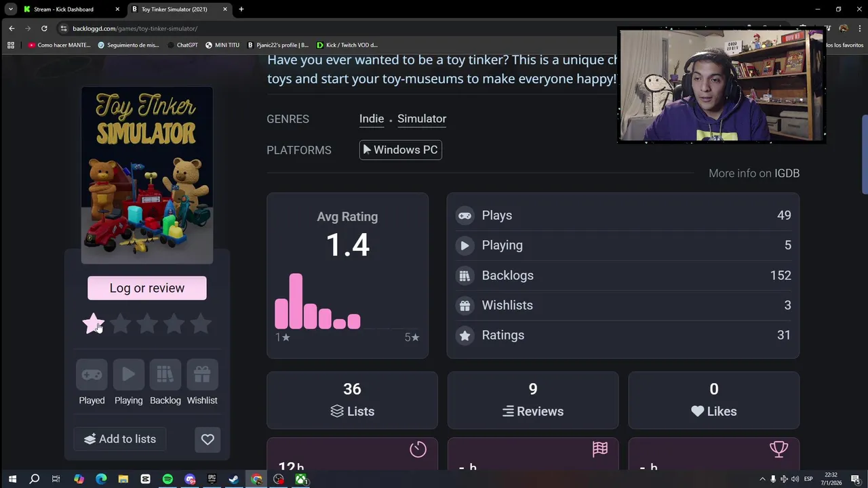Open the Simulator genre link

pyautogui.click(x=422, y=119)
